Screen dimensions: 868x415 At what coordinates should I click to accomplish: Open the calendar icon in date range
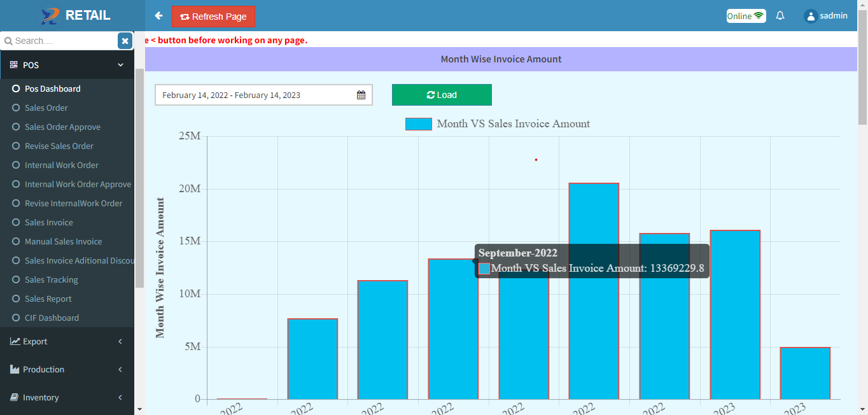point(361,95)
